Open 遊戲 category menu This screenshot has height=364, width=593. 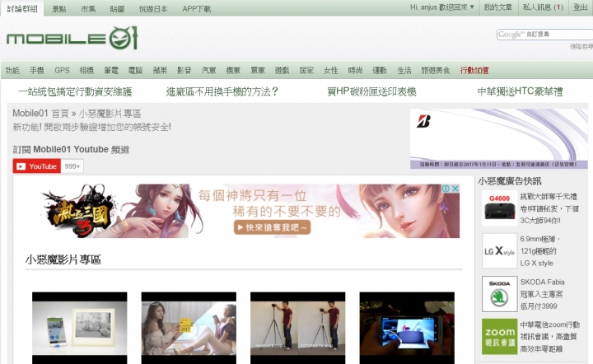coord(282,70)
